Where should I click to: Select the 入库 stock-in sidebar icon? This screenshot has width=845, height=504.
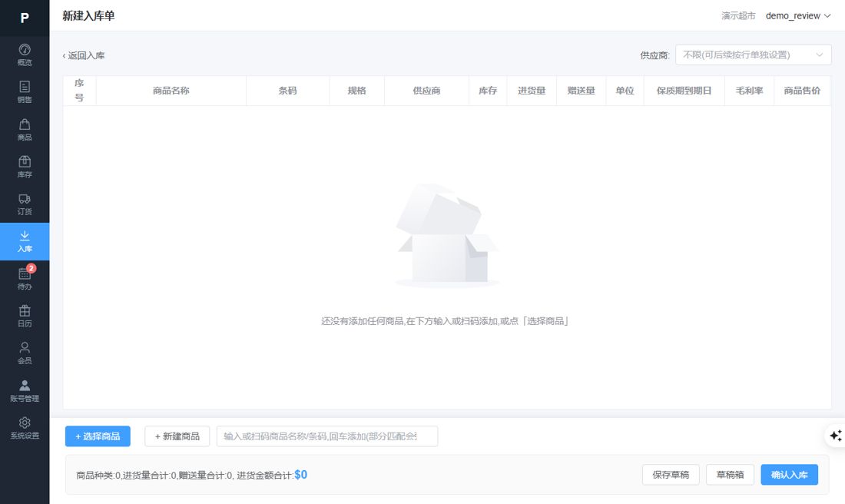(x=25, y=241)
